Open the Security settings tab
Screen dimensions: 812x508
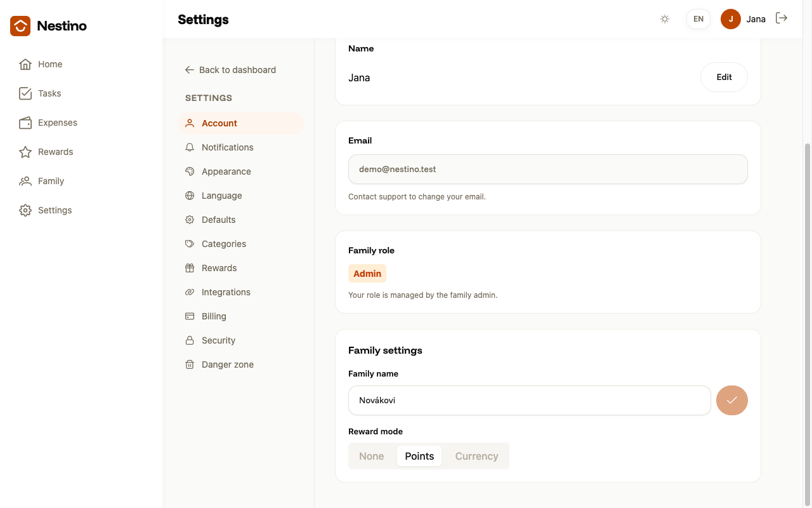point(240,340)
